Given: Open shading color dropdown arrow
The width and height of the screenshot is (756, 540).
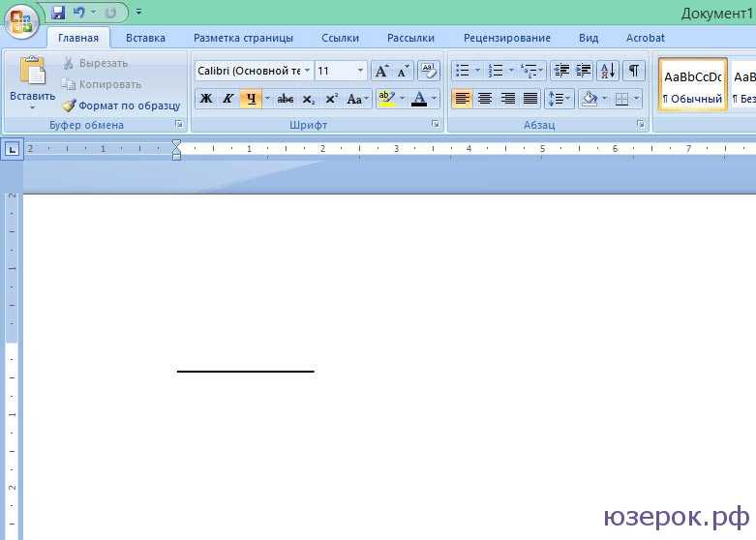Looking at the screenshot, I should pos(605,99).
